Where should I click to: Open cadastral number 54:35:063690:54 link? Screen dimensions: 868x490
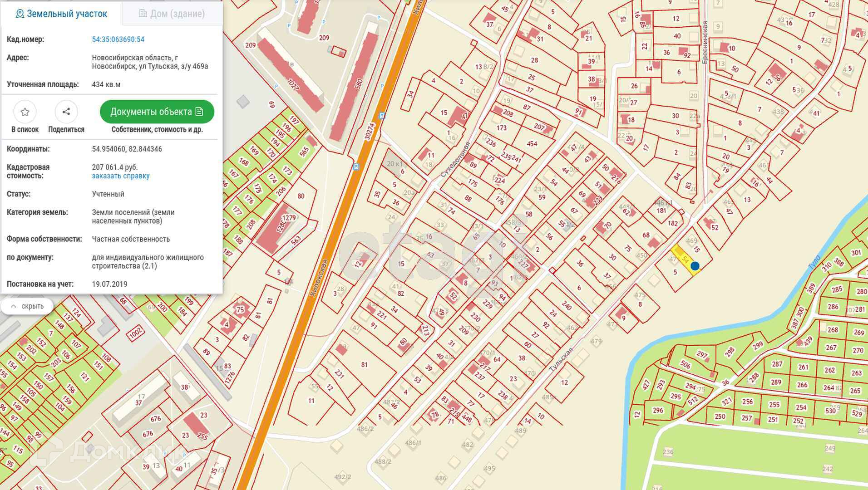(x=118, y=39)
